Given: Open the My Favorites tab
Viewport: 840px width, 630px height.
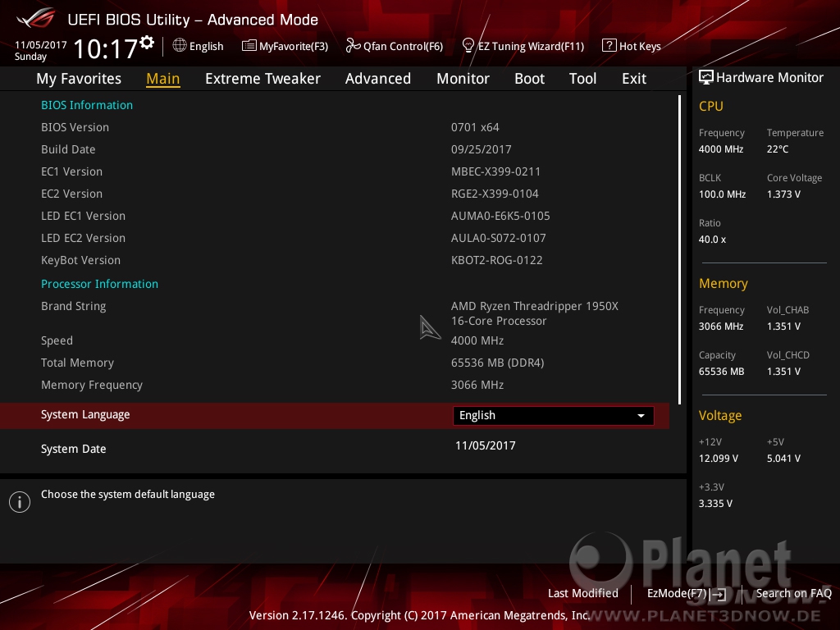Looking at the screenshot, I should [x=79, y=79].
